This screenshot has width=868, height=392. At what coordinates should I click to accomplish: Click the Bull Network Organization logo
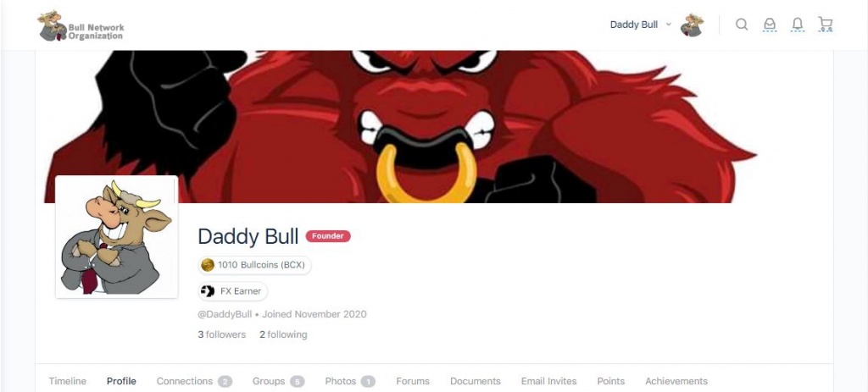click(x=81, y=26)
